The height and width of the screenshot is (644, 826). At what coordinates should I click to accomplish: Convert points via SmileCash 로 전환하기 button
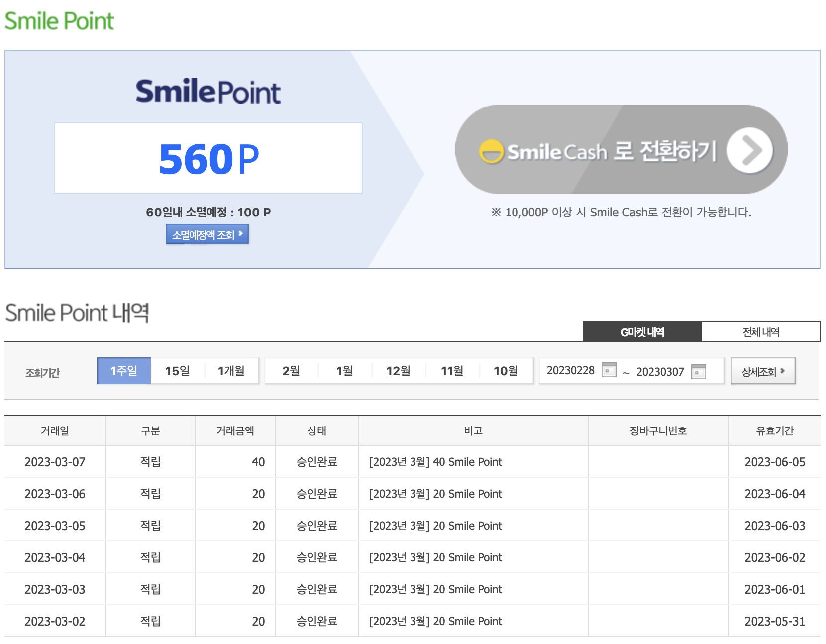(621, 149)
